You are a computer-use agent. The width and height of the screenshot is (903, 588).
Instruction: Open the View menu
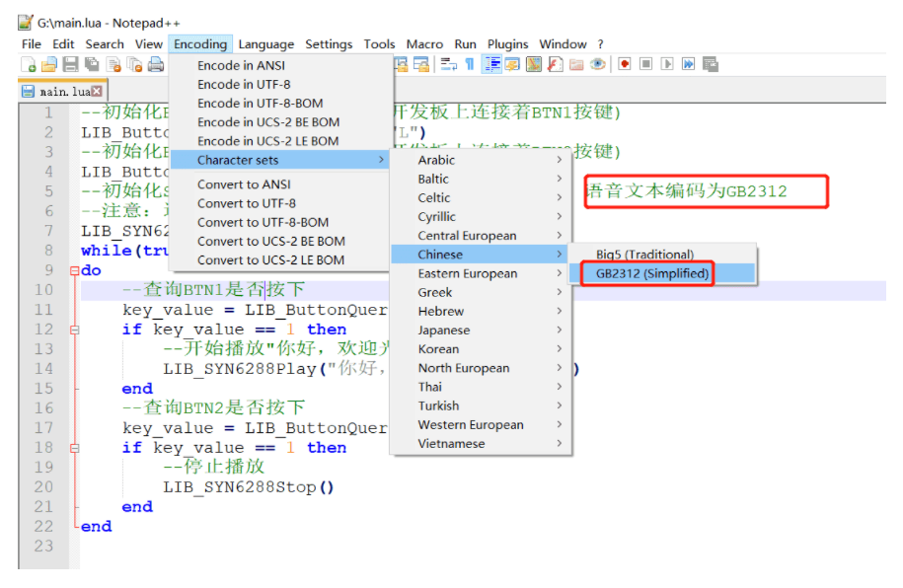tap(149, 44)
